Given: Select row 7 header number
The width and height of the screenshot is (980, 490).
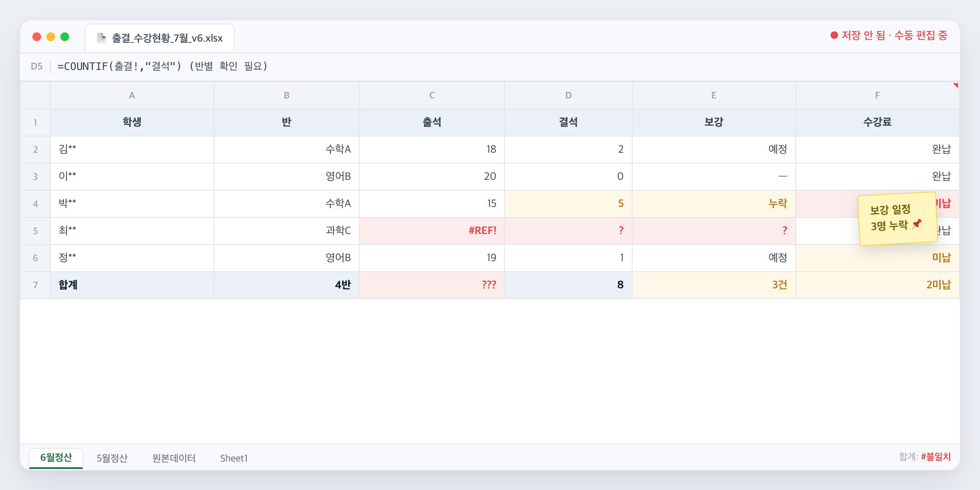Looking at the screenshot, I should click(35, 285).
